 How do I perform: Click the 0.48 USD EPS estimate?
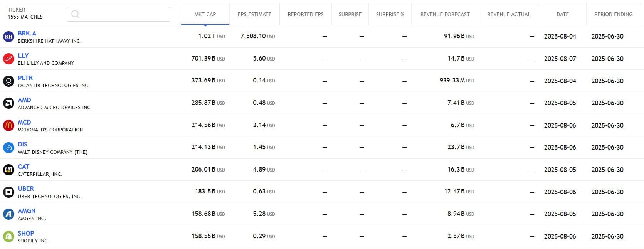pyautogui.click(x=264, y=103)
